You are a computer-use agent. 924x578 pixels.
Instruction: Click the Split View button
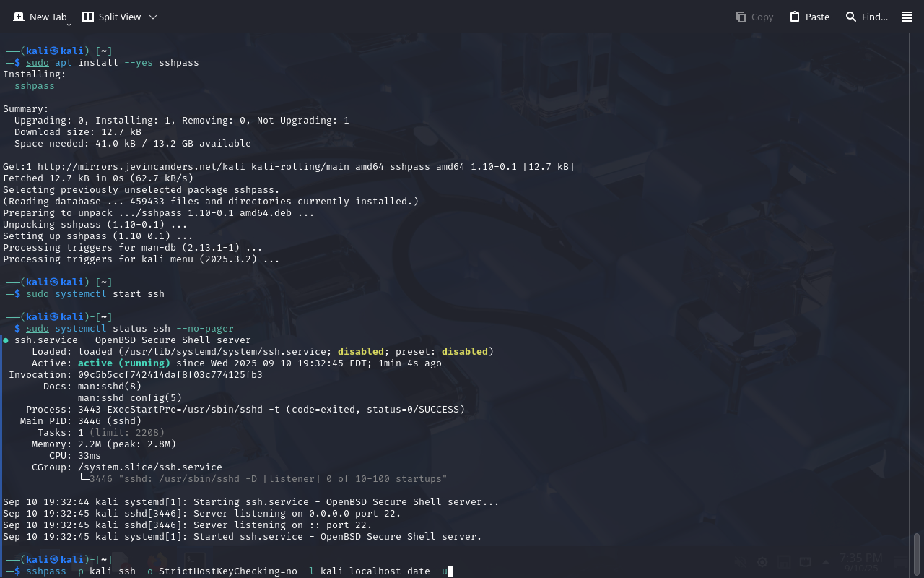point(112,17)
